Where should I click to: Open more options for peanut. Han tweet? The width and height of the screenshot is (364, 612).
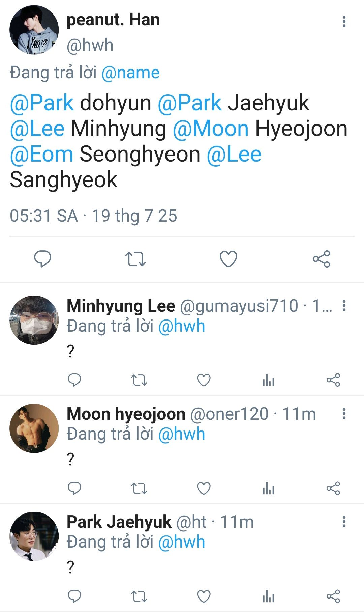click(x=344, y=22)
